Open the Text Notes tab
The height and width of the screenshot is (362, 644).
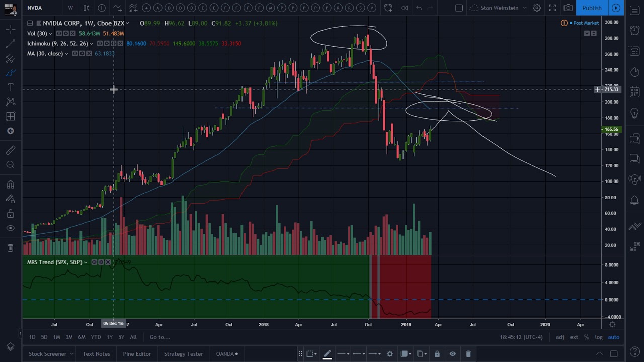click(96, 354)
